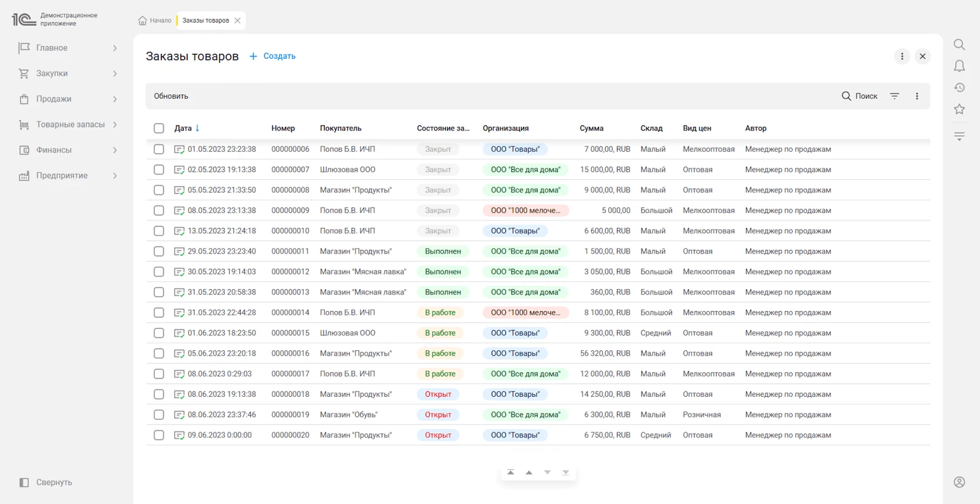The height and width of the screenshot is (504, 980).
Task: Open the list toolbar three-dots menu
Action: pyautogui.click(x=917, y=96)
